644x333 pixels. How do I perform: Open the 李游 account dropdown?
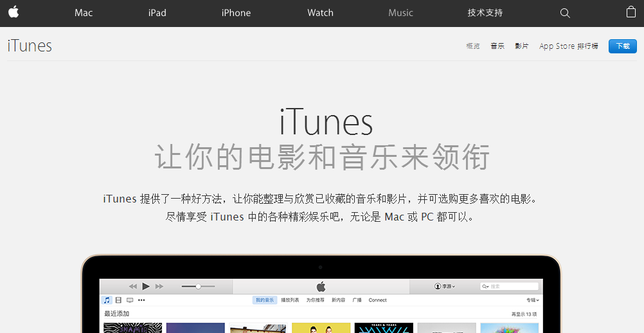pyautogui.click(x=445, y=286)
